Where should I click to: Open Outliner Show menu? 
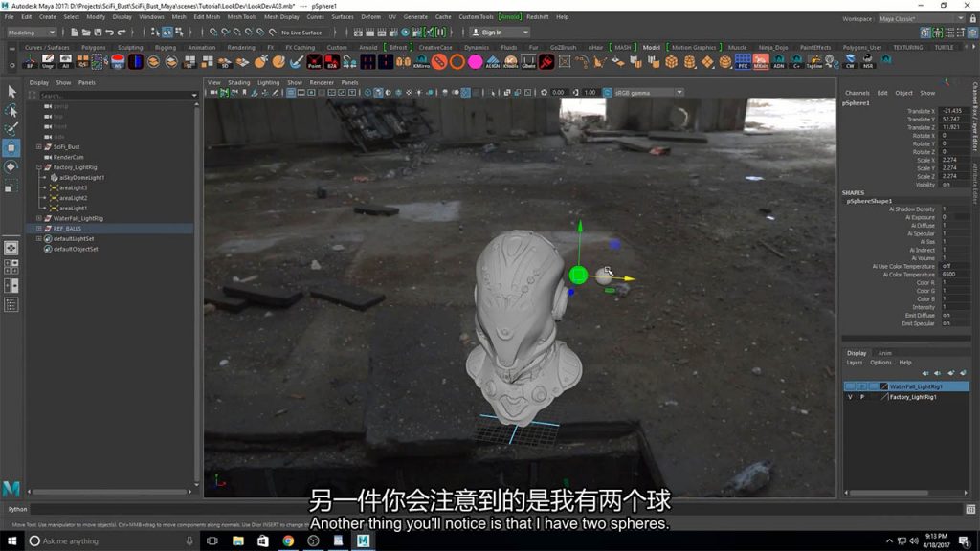[x=63, y=82]
